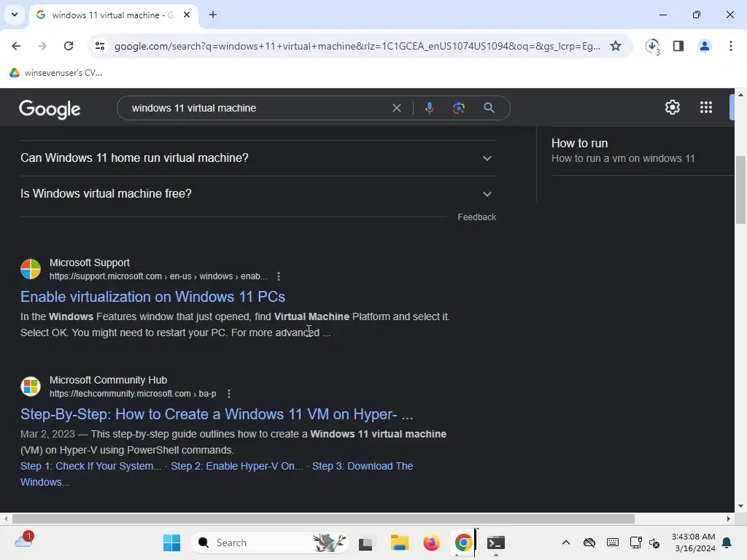Open the Chrome three-dot menu
The height and width of the screenshot is (560, 747).
click(731, 46)
